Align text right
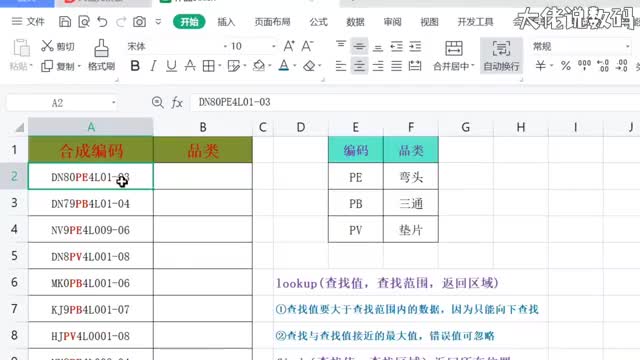The image size is (640, 360). coord(378,66)
